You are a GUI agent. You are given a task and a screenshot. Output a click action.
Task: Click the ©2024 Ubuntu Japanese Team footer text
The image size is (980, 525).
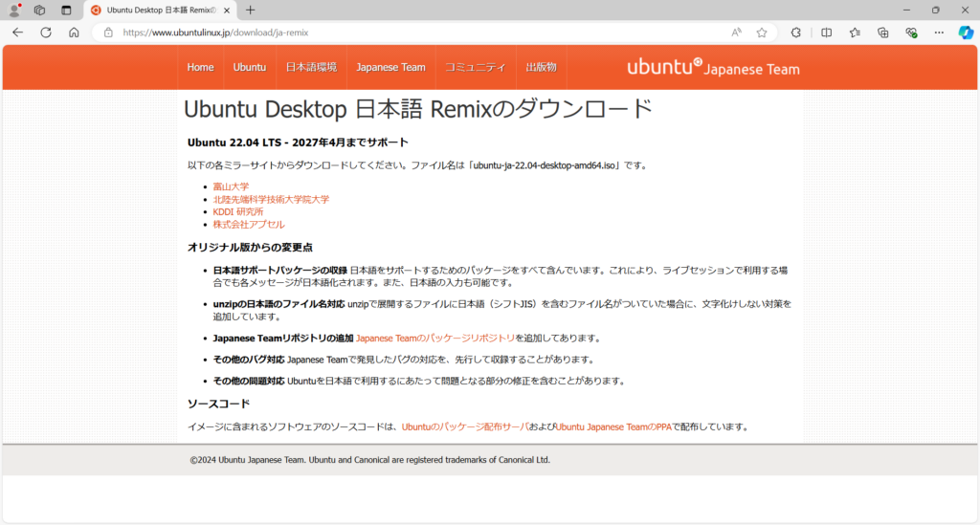click(370, 460)
